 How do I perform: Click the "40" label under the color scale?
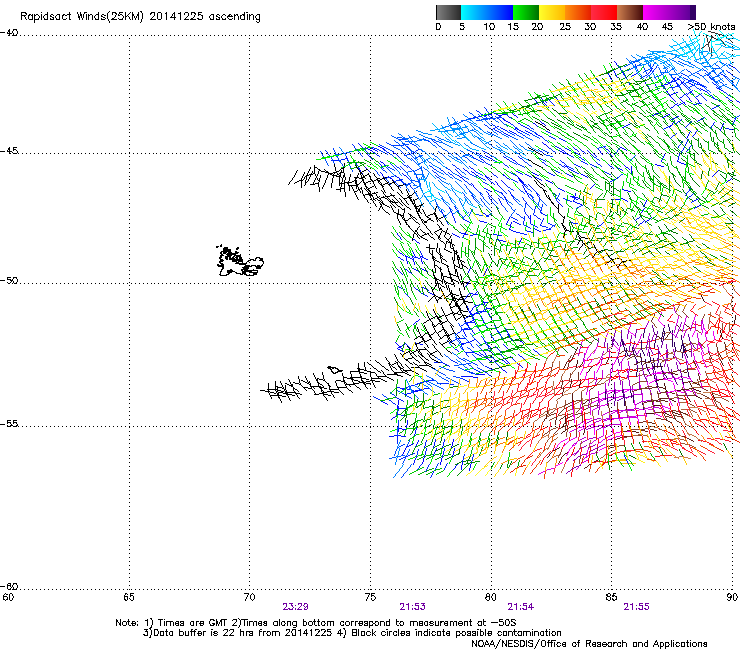(x=642, y=27)
